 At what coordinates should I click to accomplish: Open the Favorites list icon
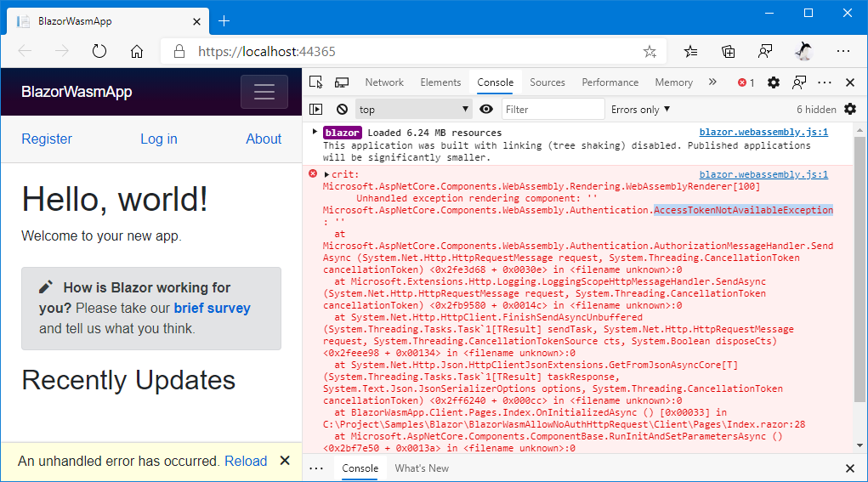690,52
